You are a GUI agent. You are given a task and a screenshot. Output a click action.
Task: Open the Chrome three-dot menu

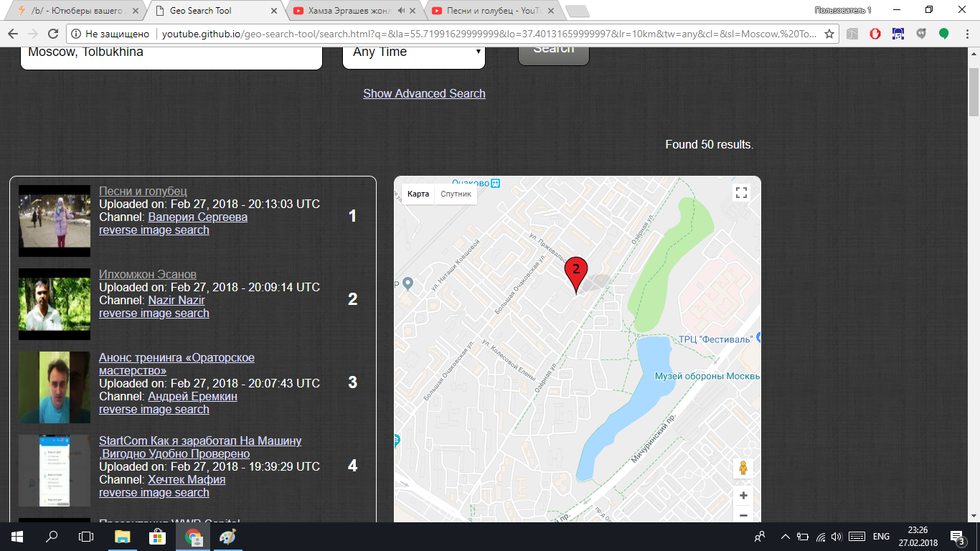pyautogui.click(x=966, y=34)
